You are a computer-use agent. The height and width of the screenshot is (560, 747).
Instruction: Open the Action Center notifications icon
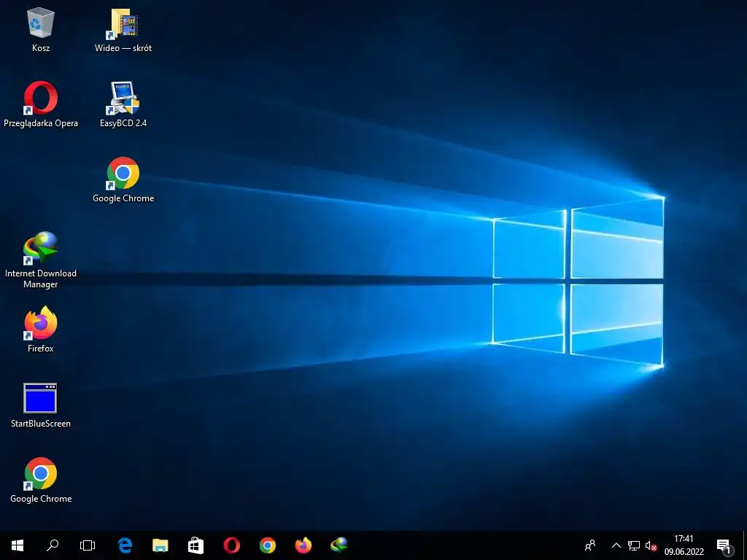pyautogui.click(x=724, y=545)
